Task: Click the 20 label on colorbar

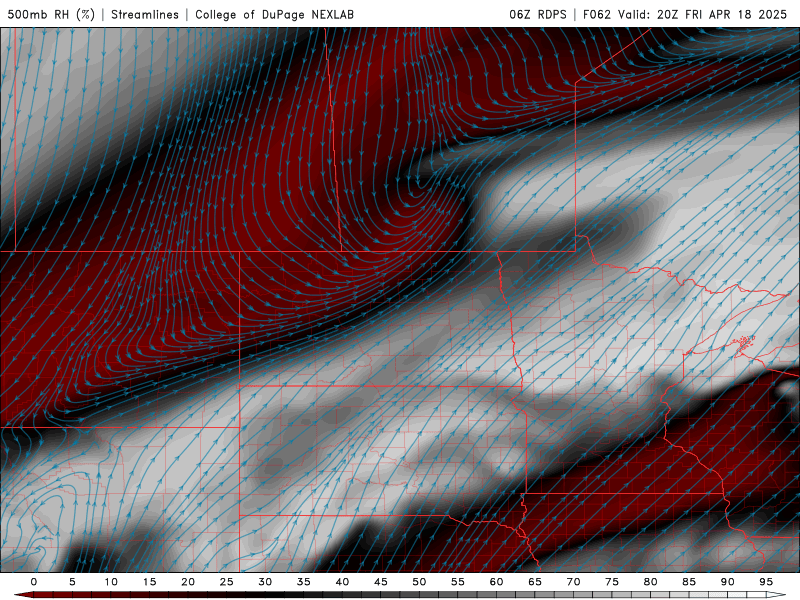Action: point(188,582)
